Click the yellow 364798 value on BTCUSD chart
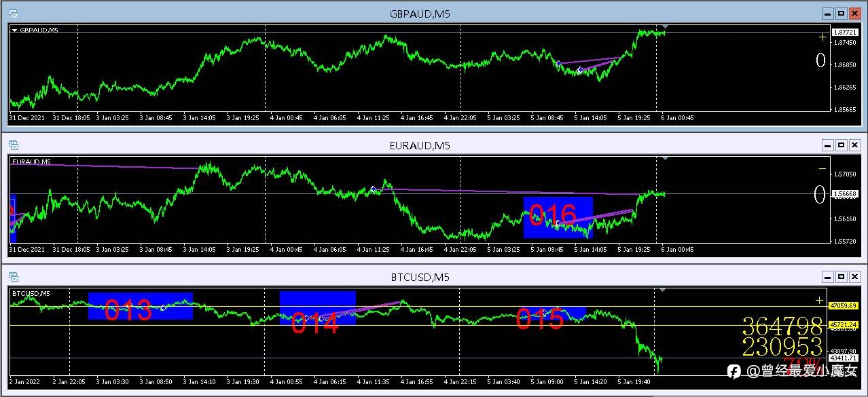The height and width of the screenshot is (397, 868). pyautogui.click(x=782, y=326)
